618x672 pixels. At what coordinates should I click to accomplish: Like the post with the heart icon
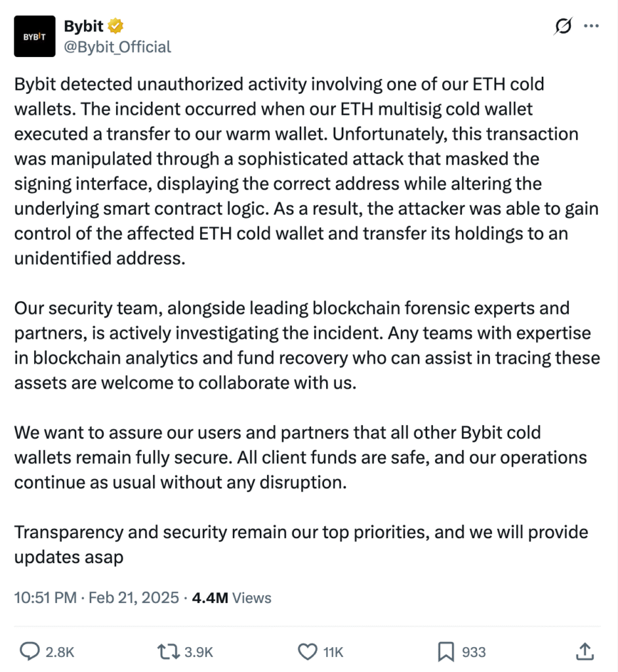[x=308, y=651]
